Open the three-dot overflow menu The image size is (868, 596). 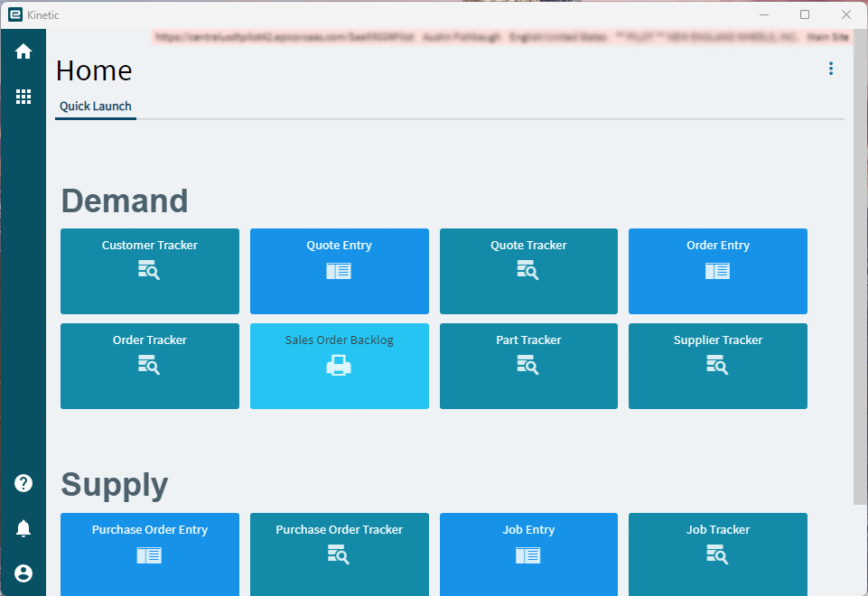tap(830, 69)
